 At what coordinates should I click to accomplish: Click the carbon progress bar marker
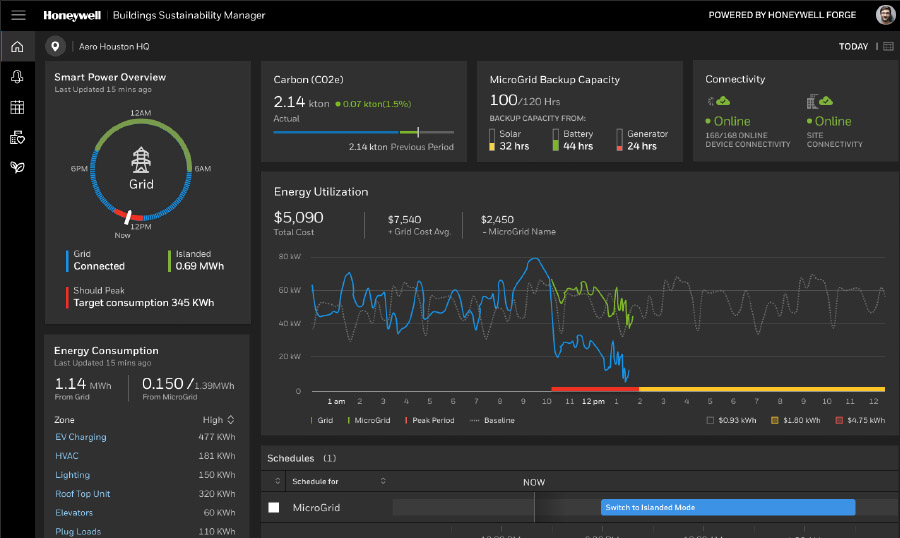pyautogui.click(x=418, y=131)
